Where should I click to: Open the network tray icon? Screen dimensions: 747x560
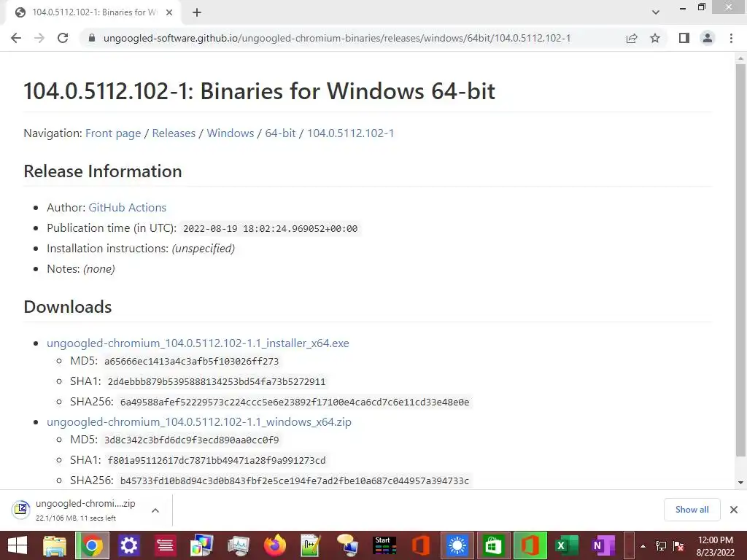(x=661, y=546)
